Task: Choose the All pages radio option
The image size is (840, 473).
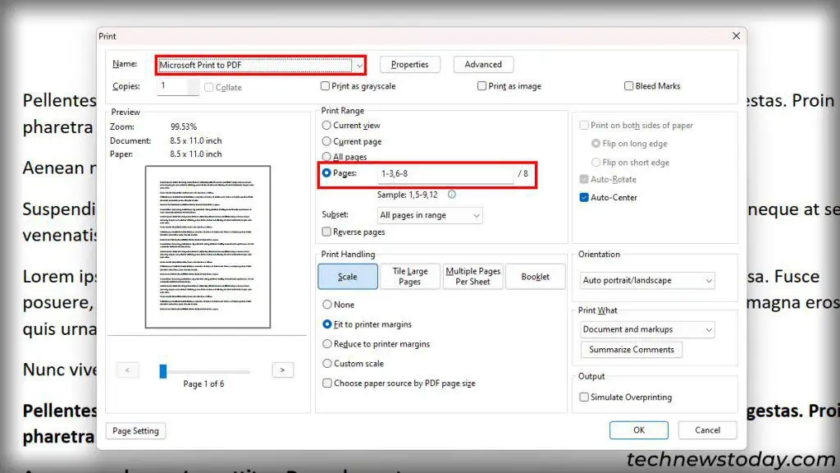Action: click(x=326, y=157)
